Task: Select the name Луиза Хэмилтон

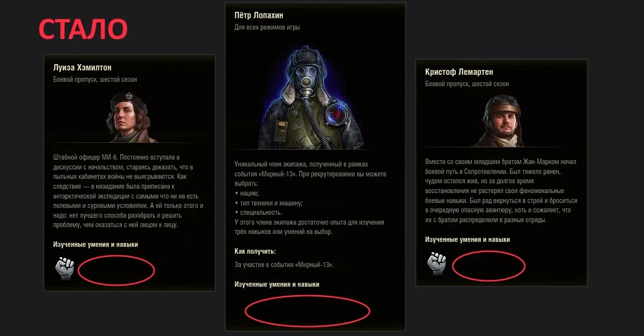Action: 82,67
